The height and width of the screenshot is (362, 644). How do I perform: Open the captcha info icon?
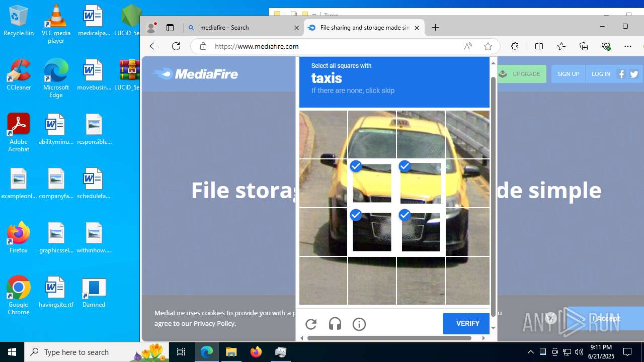(359, 324)
